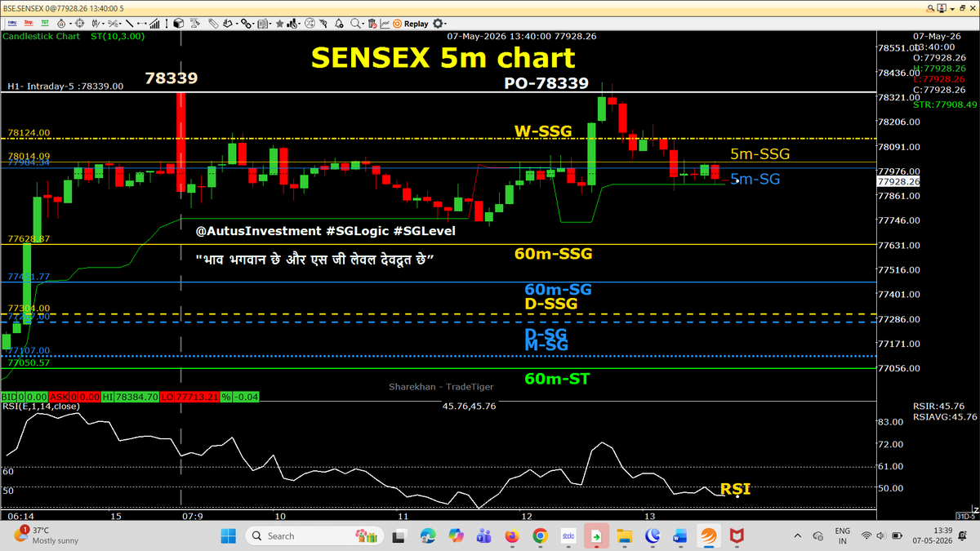Click the ascending bars volume icon
The height and width of the screenshot is (551, 980).
point(154,24)
